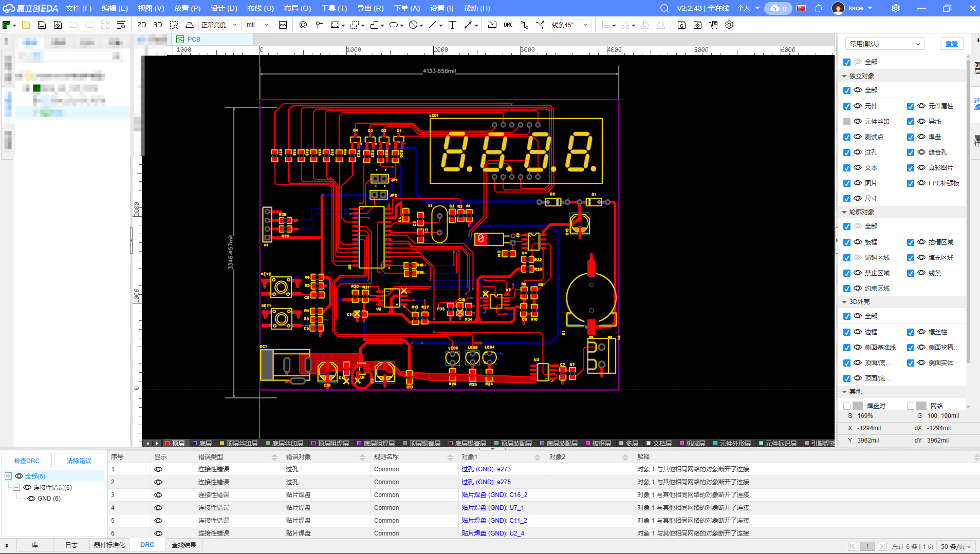980x554 pixels.
Task: Select the 底层 blue layer swatch
Action: (x=195, y=443)
